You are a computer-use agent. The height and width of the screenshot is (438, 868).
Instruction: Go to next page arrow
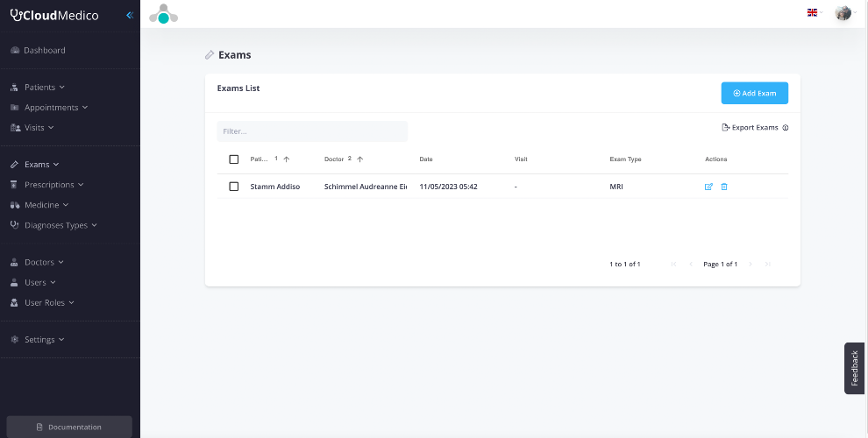click(751, 265)
